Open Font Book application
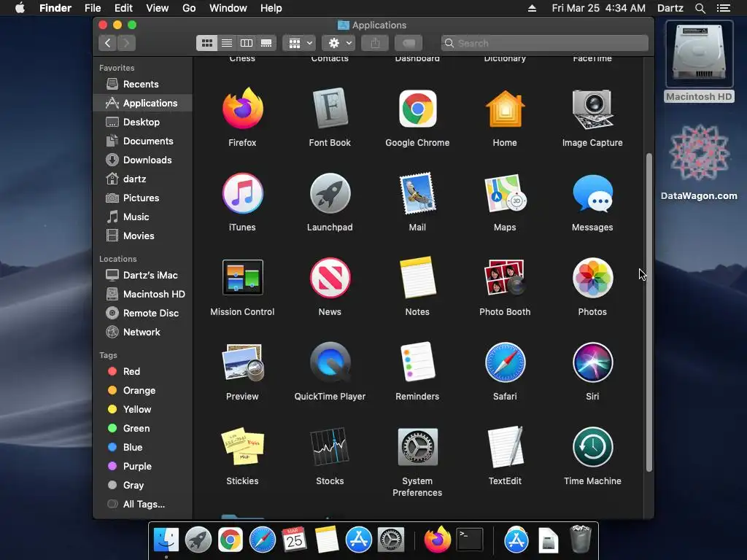This screenshot has width=747, height=560. point(330,109)
